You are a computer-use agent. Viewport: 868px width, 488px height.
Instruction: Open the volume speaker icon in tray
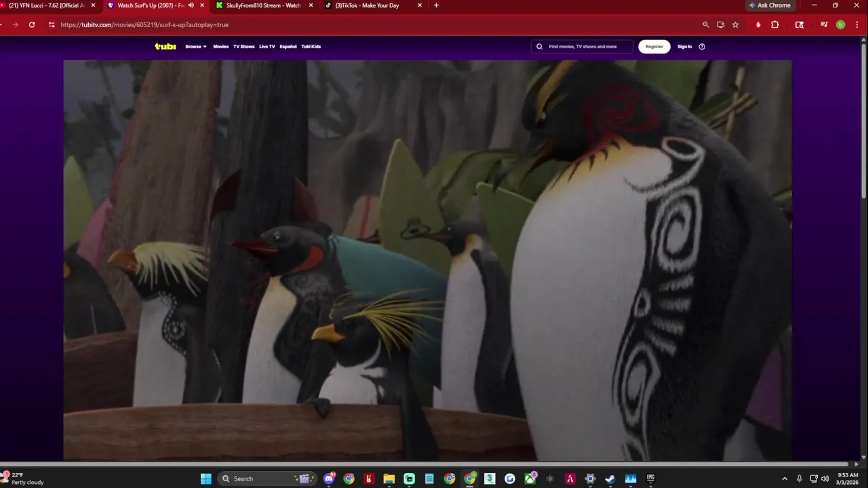(825, 479)
